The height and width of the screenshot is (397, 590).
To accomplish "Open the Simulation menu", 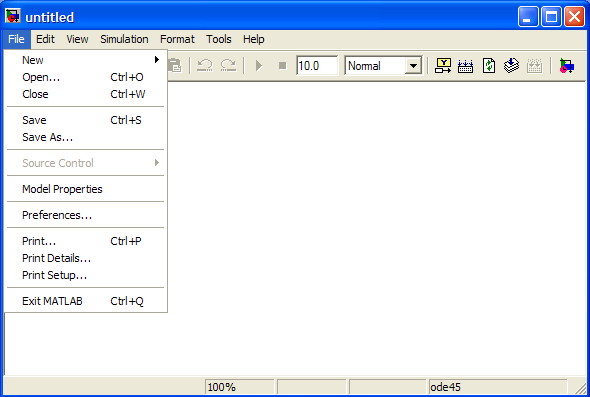I will pyautogui.click(x=124, y=39).
